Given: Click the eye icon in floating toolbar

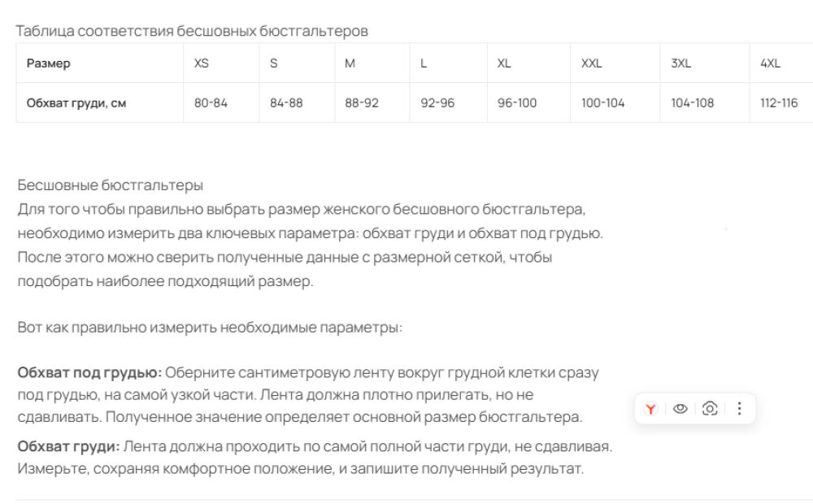Looking at the screenshot, I should click(680, 409).
